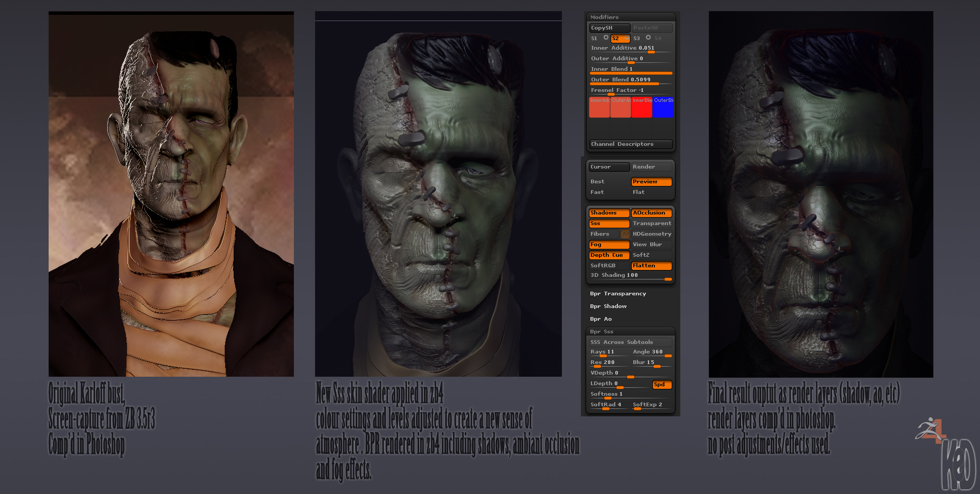
Task: Adjust the Blur slider
Action: 652,363
